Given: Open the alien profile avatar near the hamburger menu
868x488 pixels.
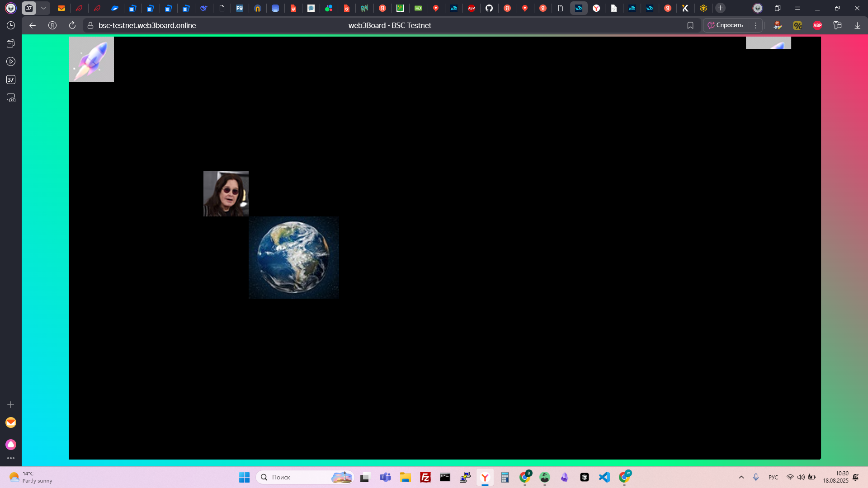Looking at the screenshot, I should coord(758,8).
